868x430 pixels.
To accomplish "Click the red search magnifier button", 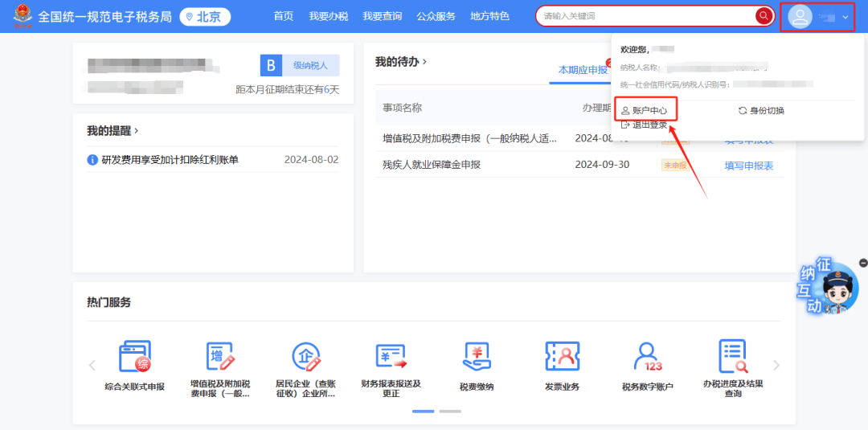I will click(x=764, y=16).
